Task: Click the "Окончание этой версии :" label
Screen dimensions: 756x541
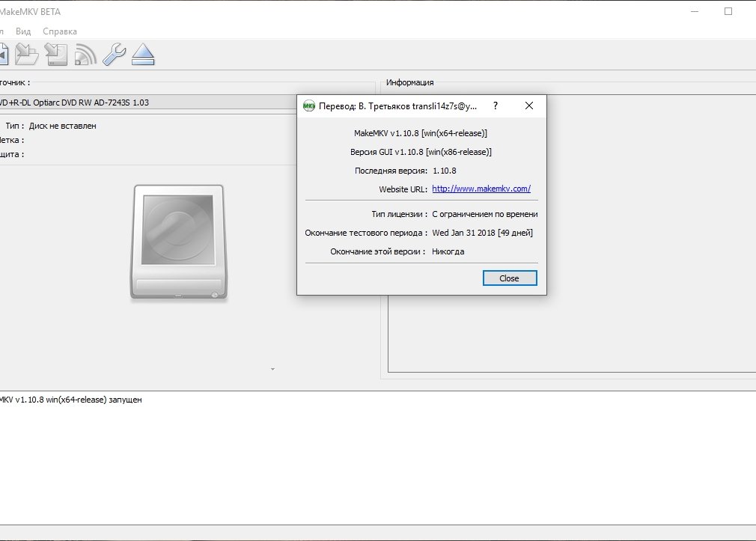Action: (378, 251)
